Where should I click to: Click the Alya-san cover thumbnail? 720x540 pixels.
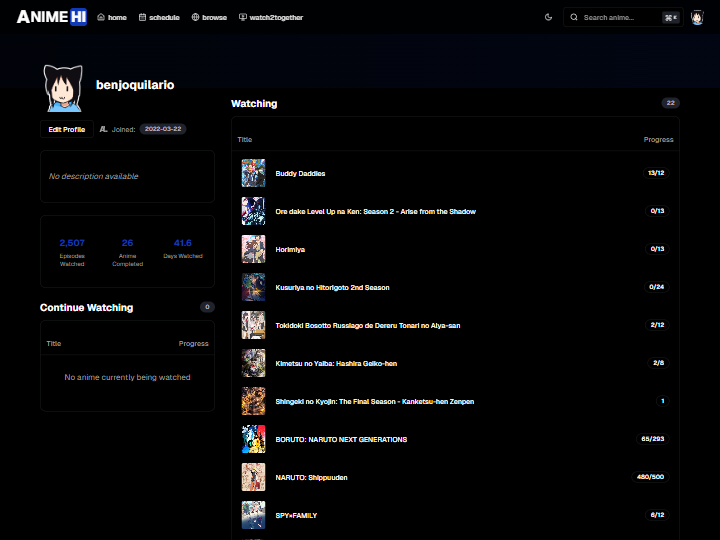[253, 325]
